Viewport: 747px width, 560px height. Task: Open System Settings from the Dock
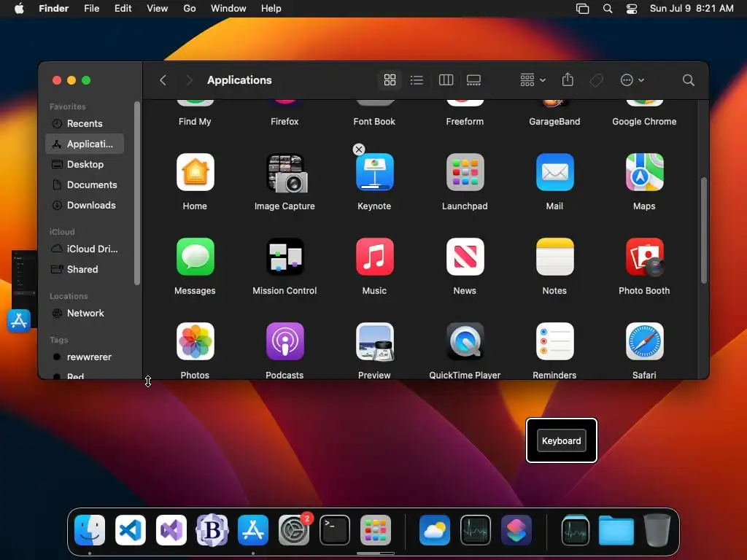(x=294, y=529)
